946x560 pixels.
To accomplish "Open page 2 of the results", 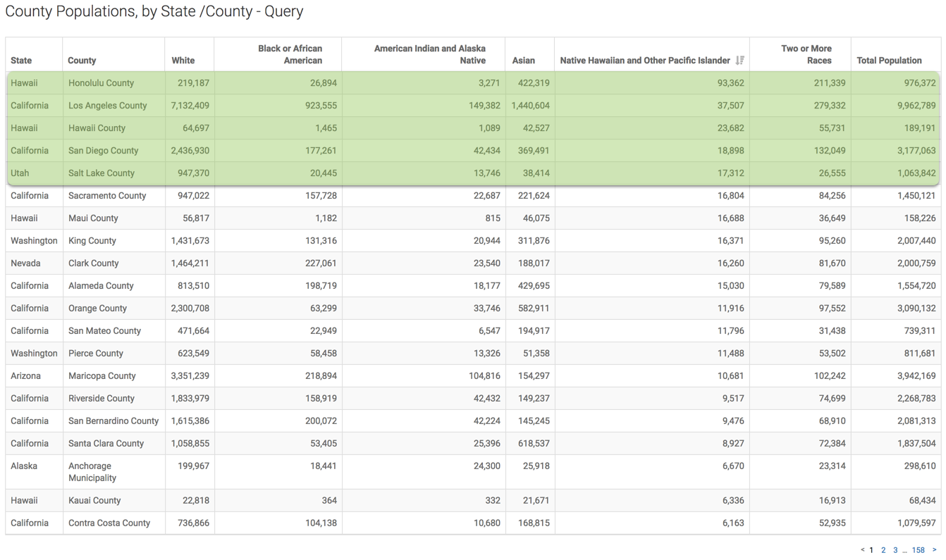I will point(883,550).
